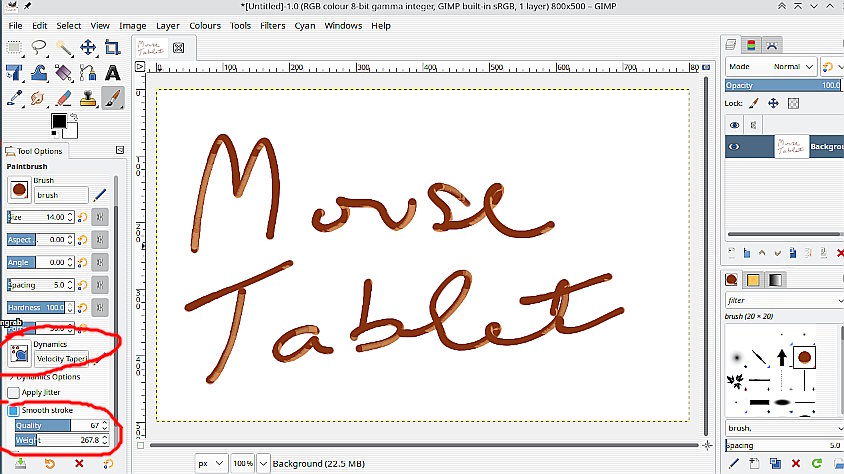The image size is (844, 474).
Task: Expand Dynamics Options section
Action: tap(44, 377)
